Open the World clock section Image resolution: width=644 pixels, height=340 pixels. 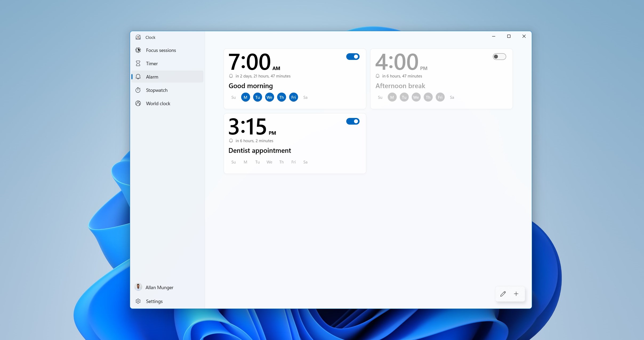tap(158, 103)
